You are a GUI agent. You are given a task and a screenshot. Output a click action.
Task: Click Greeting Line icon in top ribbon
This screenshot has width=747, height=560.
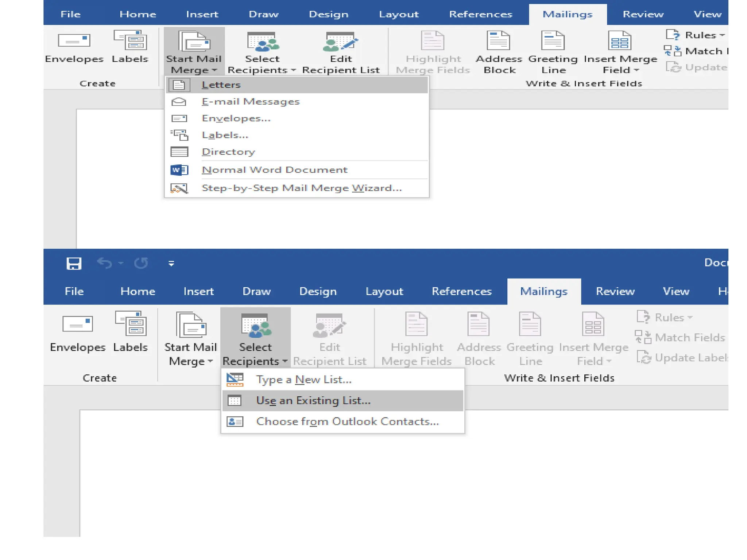(x=553, y=41)
